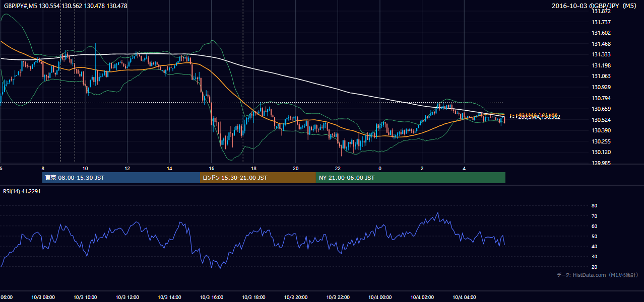The height and width of the screenshot is (302, 644).
Task: Click price axis label 131.468
Action: [601, 44]
